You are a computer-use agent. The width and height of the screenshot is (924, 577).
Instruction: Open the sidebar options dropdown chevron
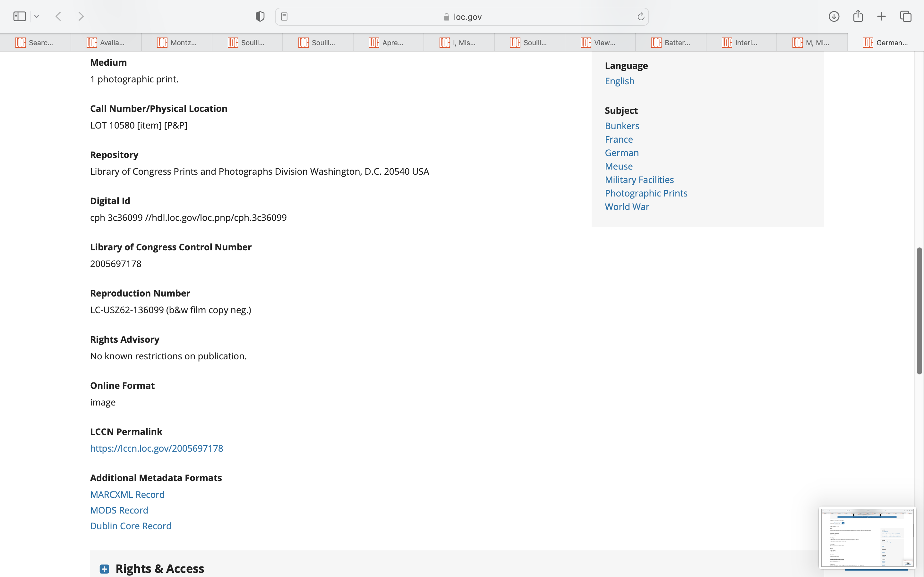[37, 16]
